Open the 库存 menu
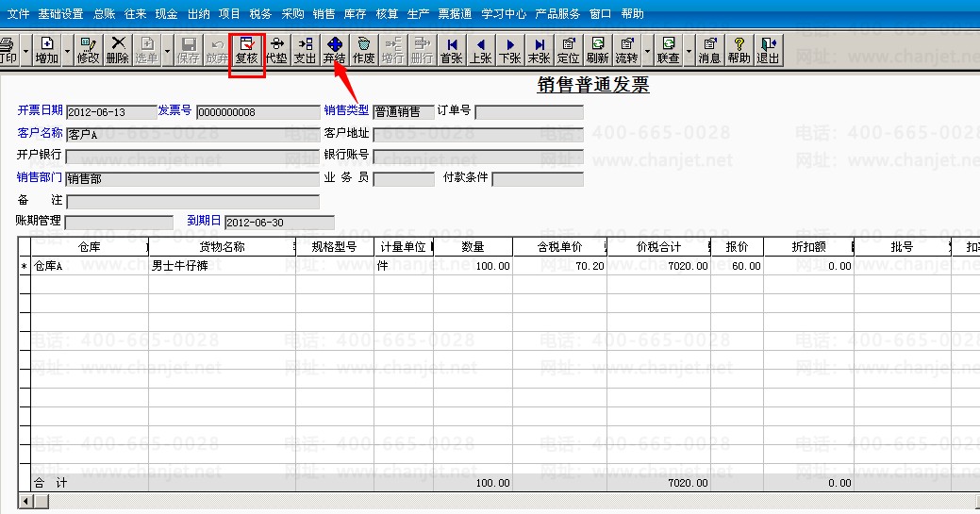This screenshot has height=514, width=980. coord(355,14)
